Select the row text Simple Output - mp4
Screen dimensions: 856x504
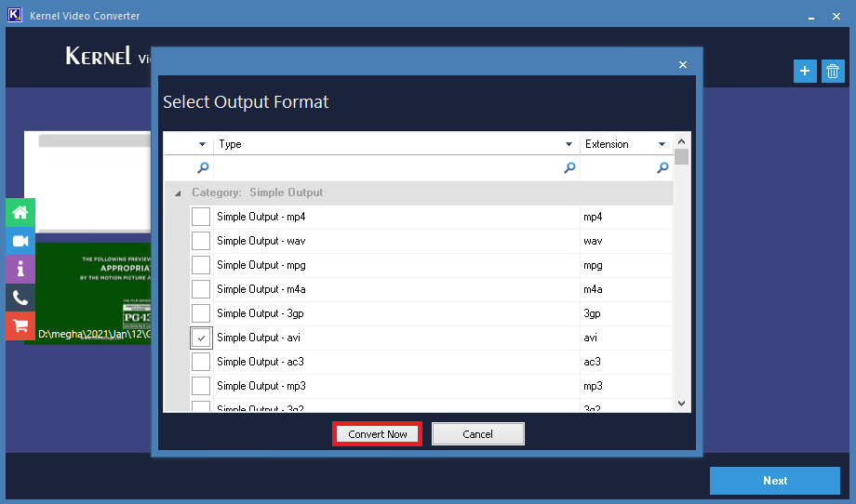tap(261, 217)
